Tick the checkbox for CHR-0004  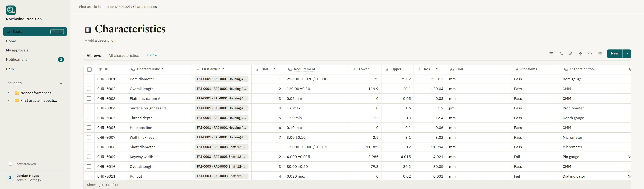(89, 108)
